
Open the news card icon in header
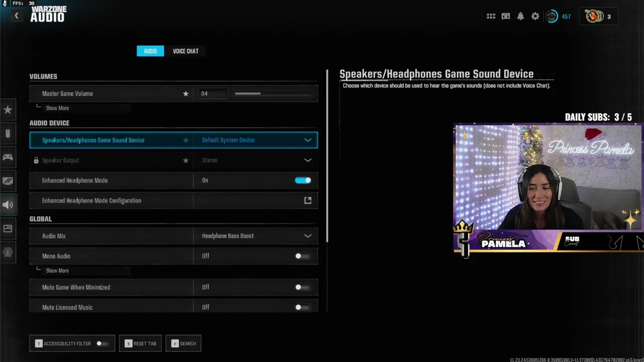click(x=506, y=17)
